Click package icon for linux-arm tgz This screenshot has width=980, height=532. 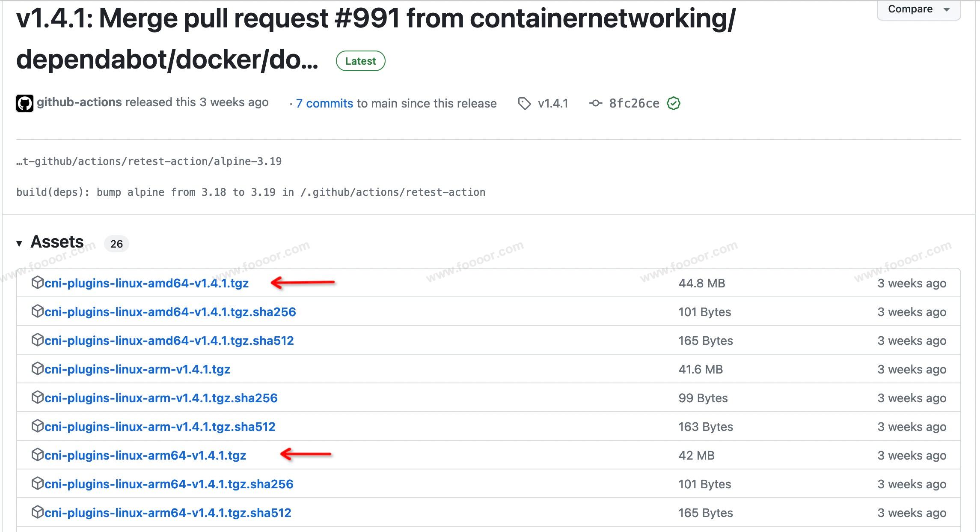pyautogui.click(x=38, y=369)
